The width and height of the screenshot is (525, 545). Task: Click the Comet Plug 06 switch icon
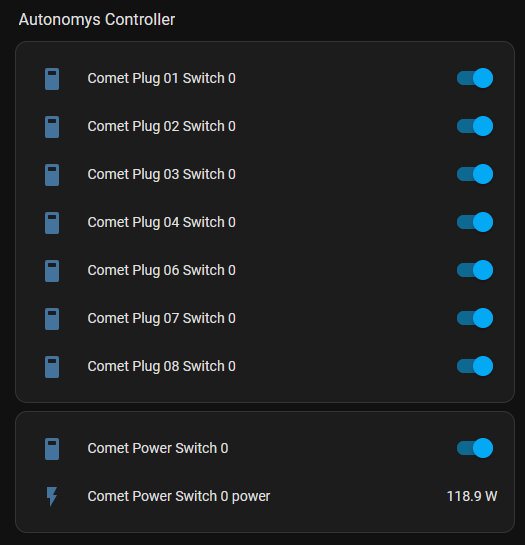click(x=52, y=271)
